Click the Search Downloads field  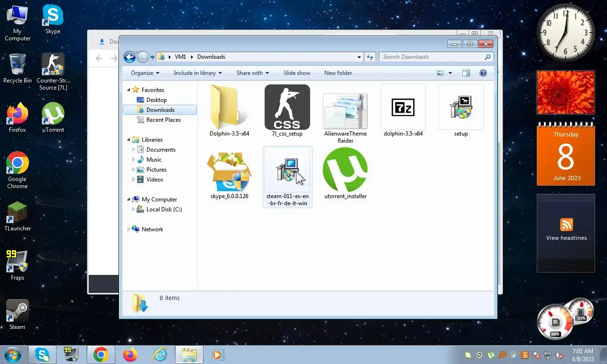click(x=436, y=57)
